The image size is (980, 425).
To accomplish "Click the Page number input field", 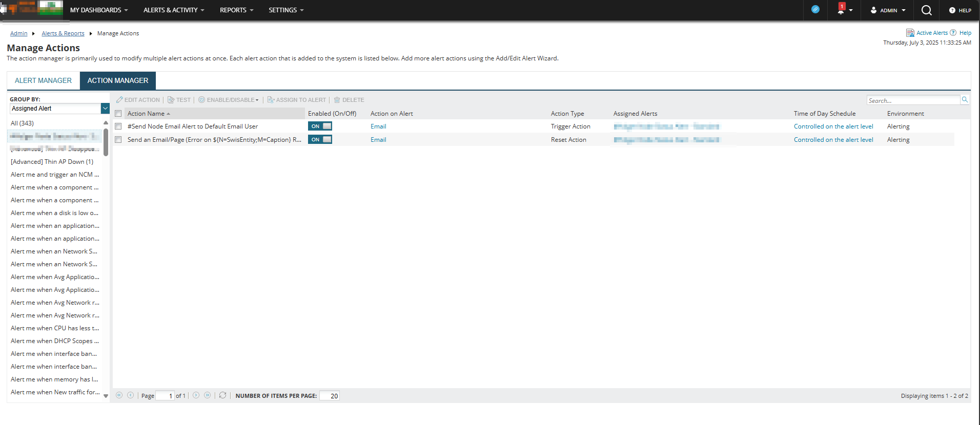I will tap(165, 396).
